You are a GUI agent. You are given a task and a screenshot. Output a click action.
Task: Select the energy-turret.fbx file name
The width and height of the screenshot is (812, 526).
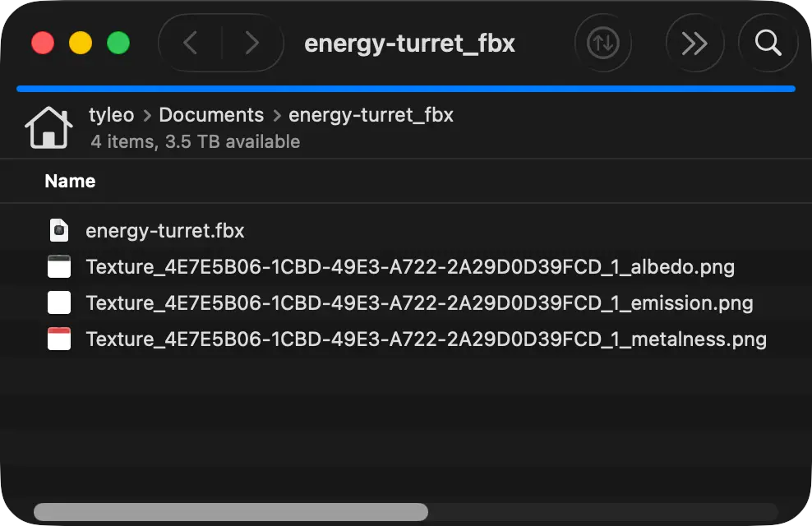165,231
